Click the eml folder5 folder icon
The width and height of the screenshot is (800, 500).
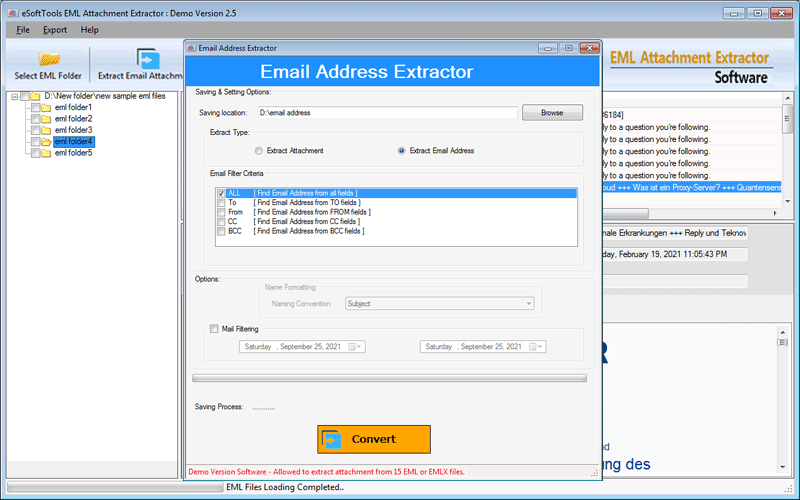[x=46, y=153]
